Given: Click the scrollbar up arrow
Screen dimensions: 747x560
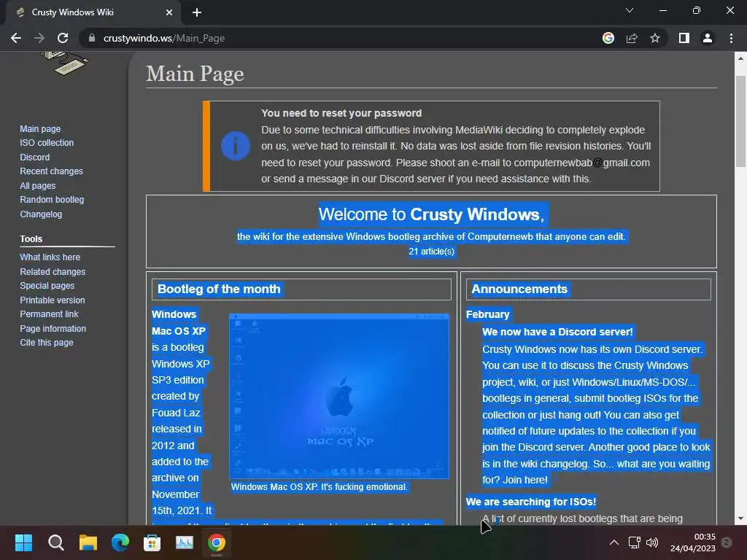Looking at the screenshot, I should click(740, 58).
